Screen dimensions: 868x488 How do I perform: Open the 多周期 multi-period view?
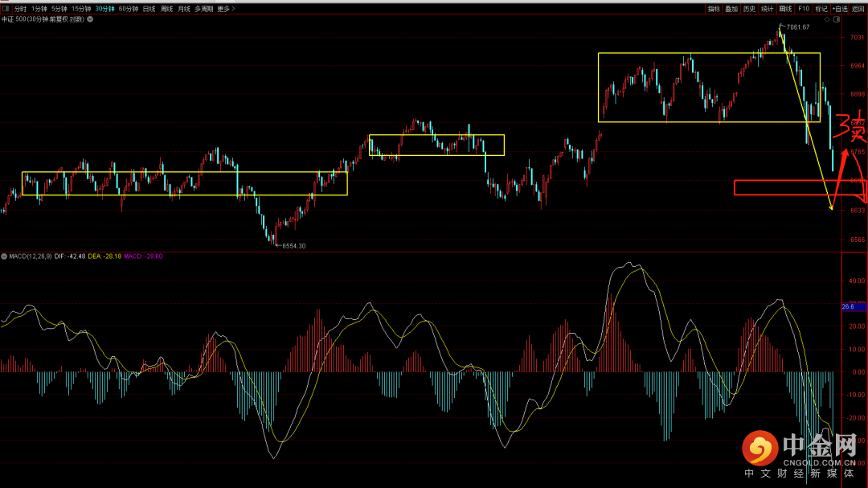203,9
